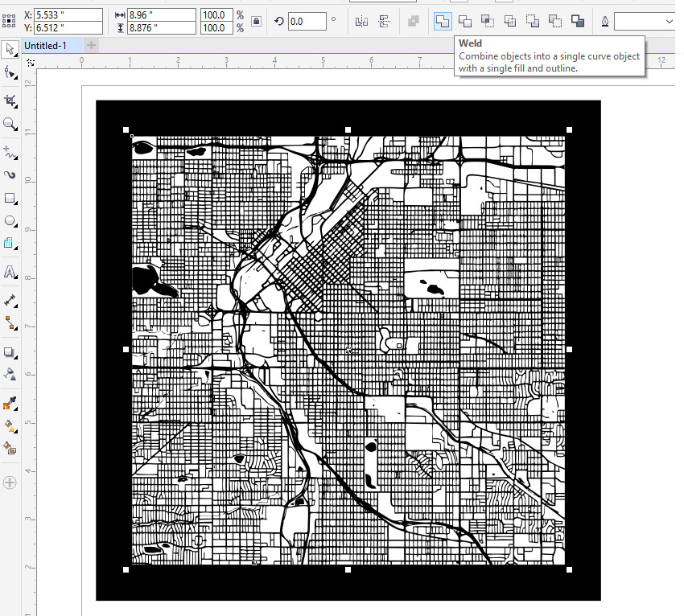
Task: Select the Text tool
Action: click(x=10, y=273)
